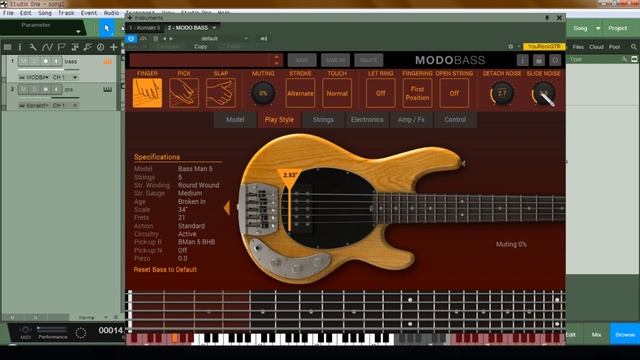Click the MODO BASS Delete button
The width and height of the screenshot is (640, 360).
coord(369,60)
